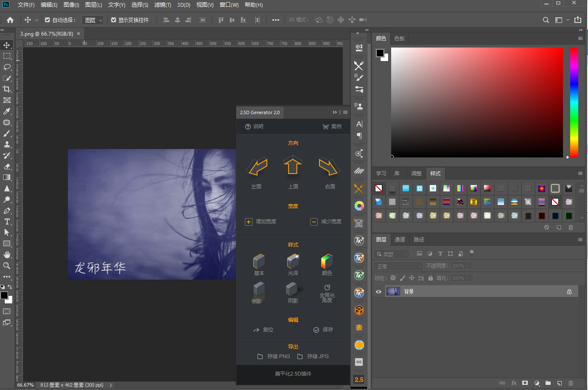Click the 减少宽度 button

coord(326,222)
